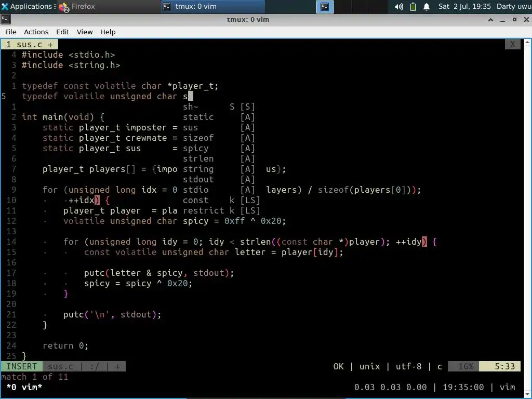The width and height of the screenshot is (532, 399).
Task: Click the terminal scrollbar up arrow
Action: [527, 43]
